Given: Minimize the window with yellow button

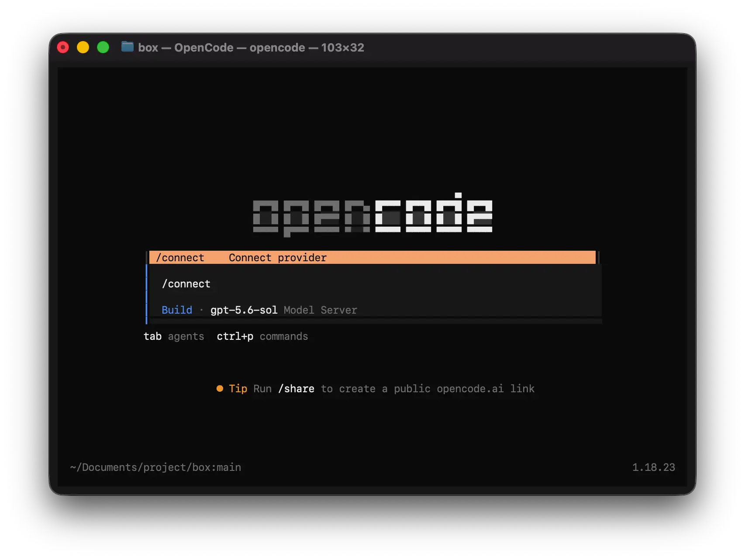Looking at the screenshot, I should 83,47.
